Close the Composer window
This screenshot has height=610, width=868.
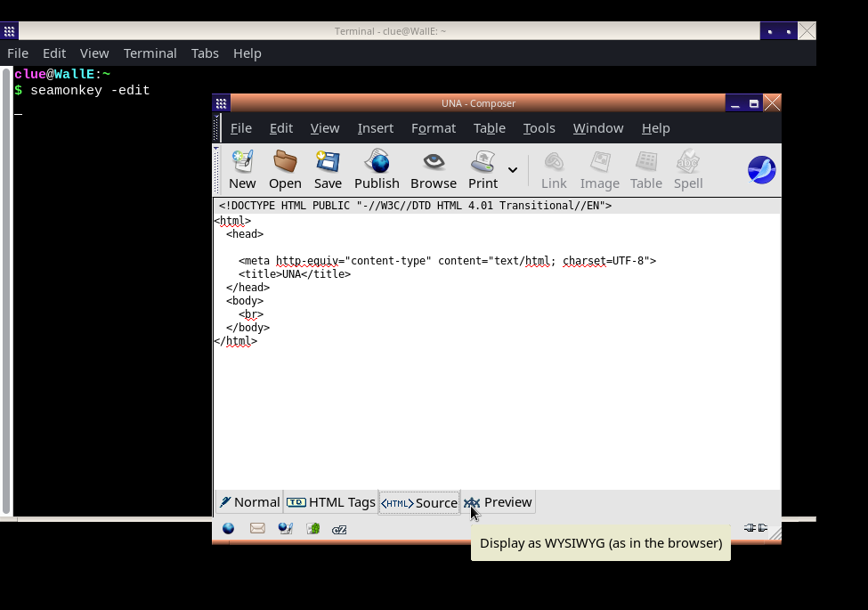click(x=772, y=103)
